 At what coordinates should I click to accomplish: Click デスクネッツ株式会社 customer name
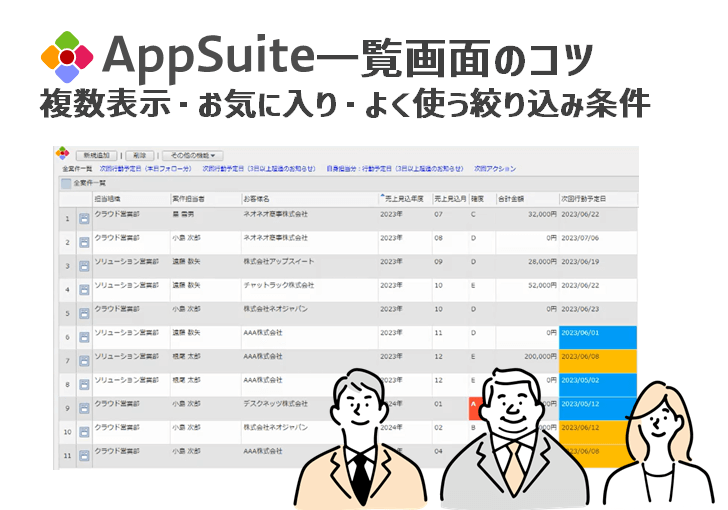275,404
